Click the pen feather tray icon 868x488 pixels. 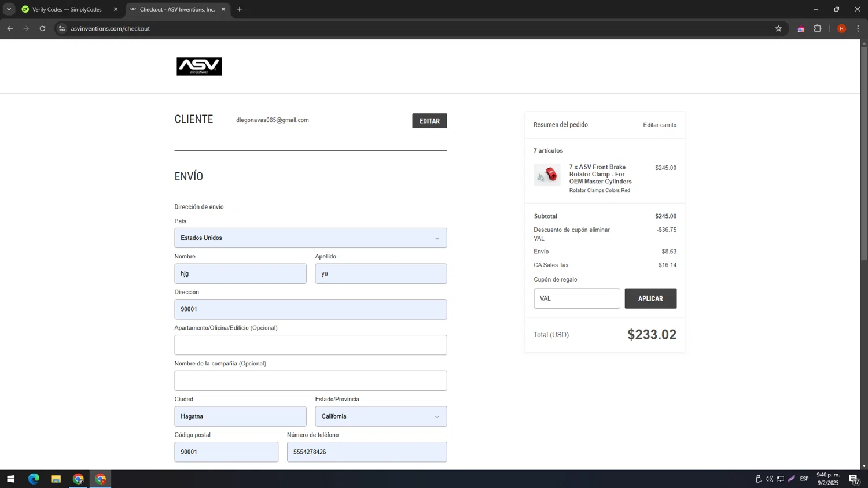click(x=791, y=479)
